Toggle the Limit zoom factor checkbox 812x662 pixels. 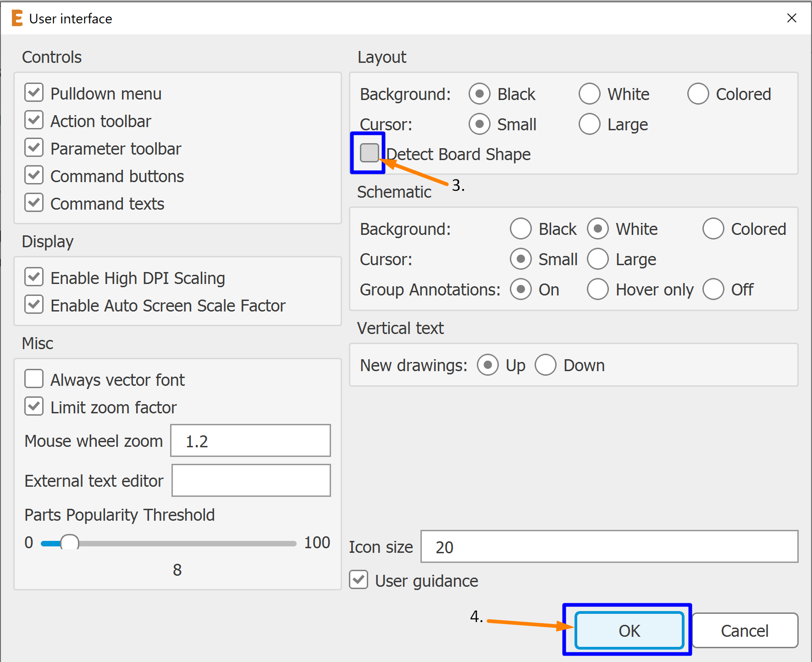click(34, 406)
